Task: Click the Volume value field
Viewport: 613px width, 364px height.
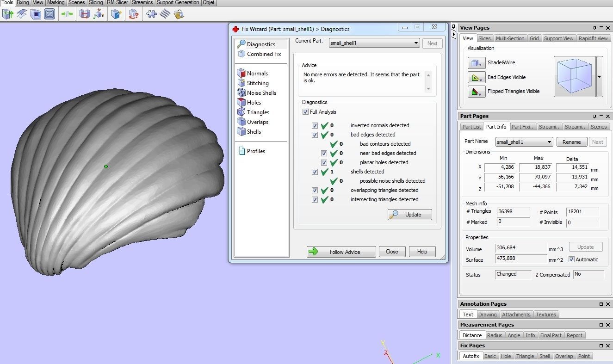Action: point(521,249)
